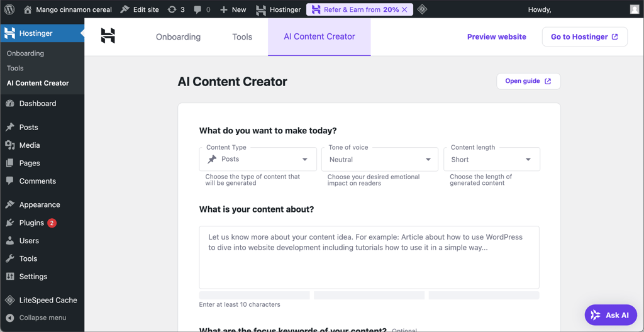Click the Refer & Earn from 20% banner
The image size is (644, 332).
point(359,9)
